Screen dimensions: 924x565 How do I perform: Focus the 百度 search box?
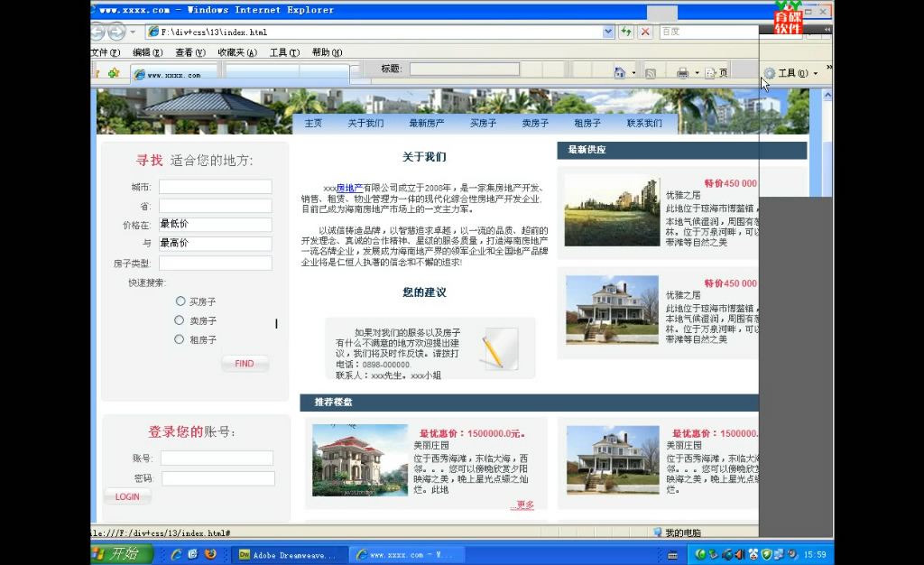pos(707,32)
